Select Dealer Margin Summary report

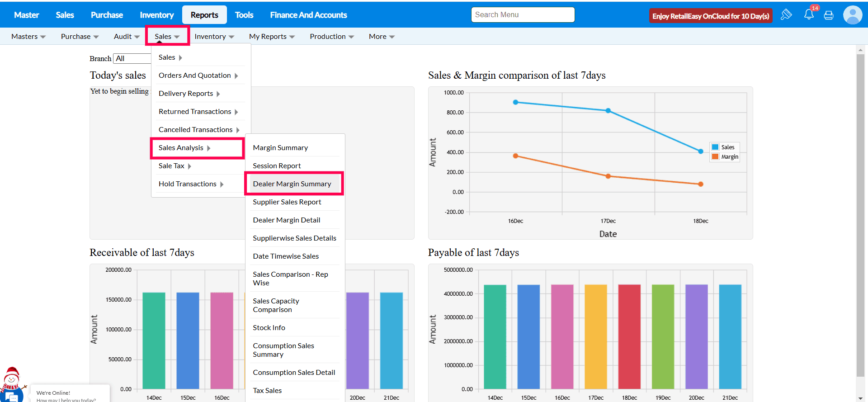pyautogui.click(x=292, y=184)
